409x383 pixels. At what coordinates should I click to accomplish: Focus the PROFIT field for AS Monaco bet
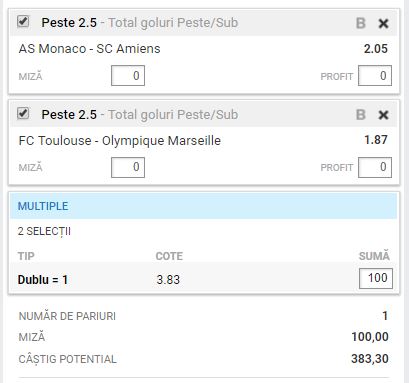375,76
